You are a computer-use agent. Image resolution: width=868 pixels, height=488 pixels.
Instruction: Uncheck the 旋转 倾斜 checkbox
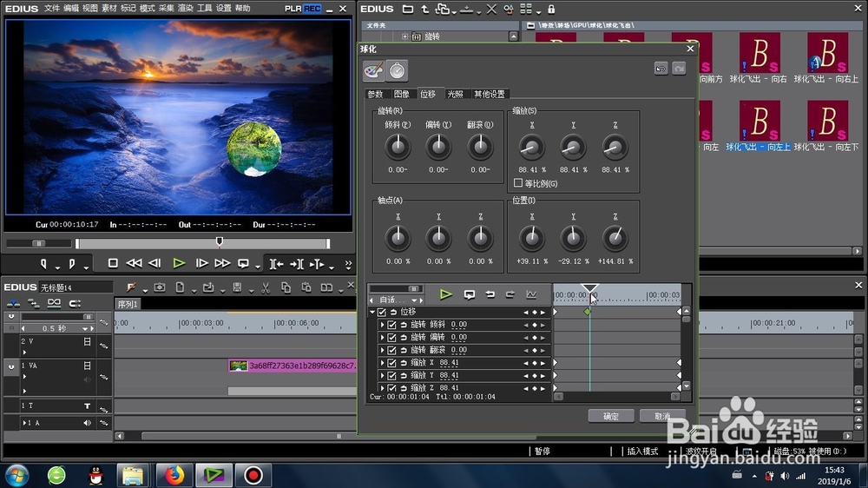point(392,325)
